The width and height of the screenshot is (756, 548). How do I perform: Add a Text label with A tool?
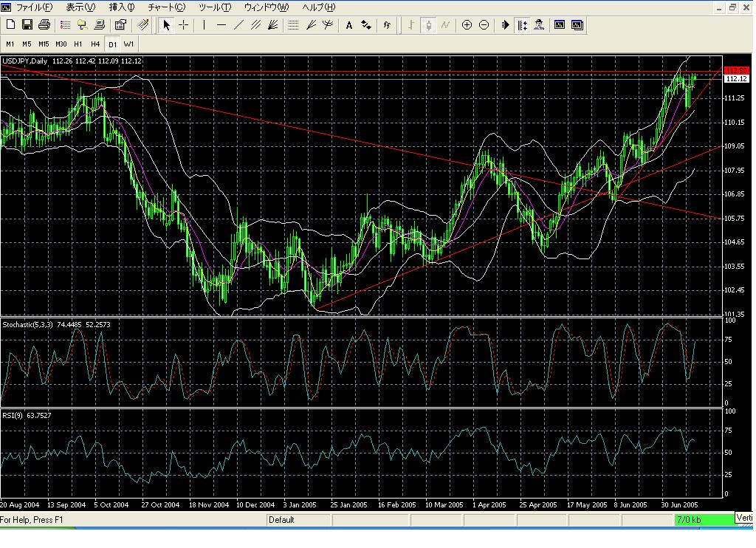coord(348,25)
